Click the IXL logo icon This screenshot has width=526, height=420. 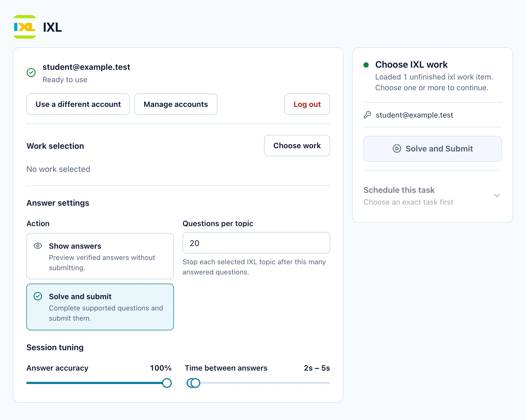pos(25,27)
